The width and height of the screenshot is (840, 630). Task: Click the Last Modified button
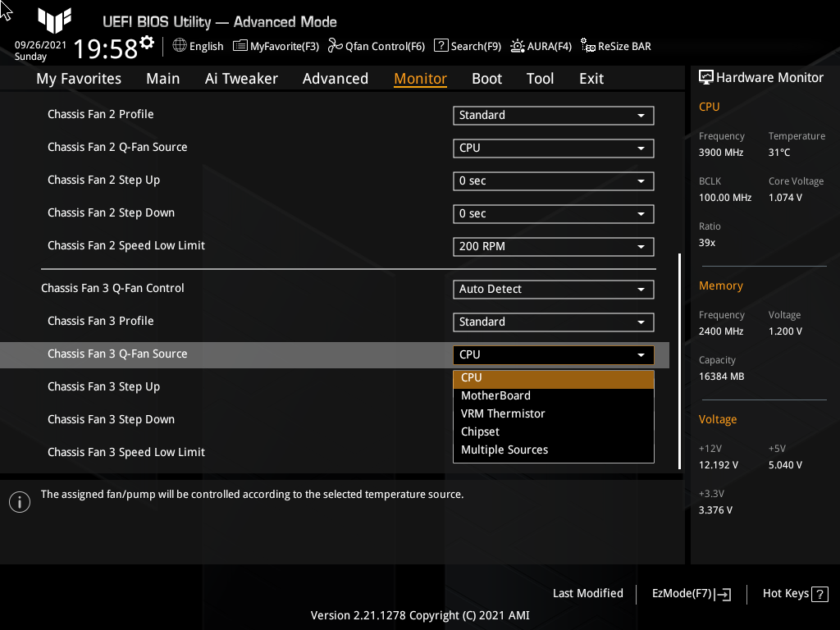point(587,593)
